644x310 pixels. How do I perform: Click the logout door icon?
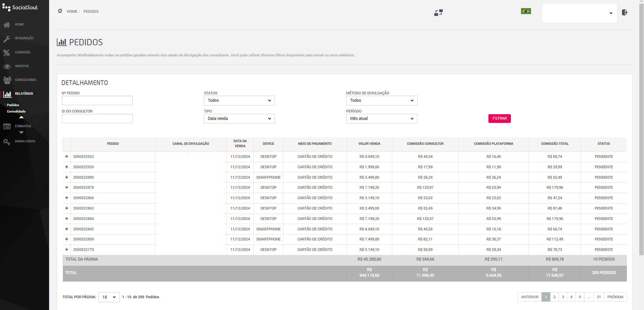tap(625, 12)
